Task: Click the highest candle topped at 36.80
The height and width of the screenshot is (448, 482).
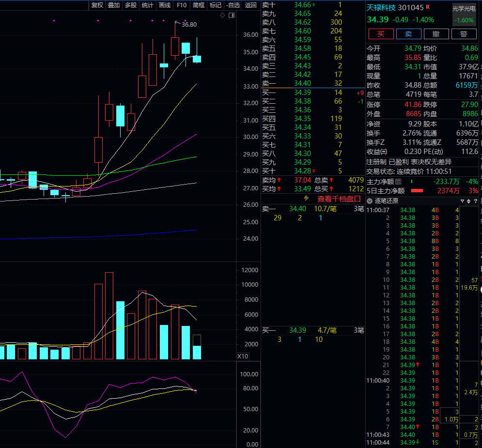Action: (x=175, y=46)
